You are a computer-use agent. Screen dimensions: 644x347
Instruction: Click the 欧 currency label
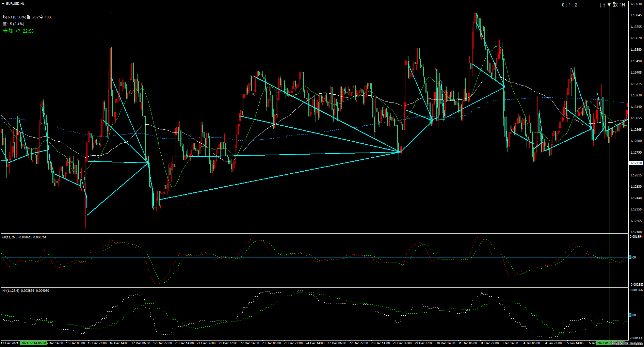(615, 5)
